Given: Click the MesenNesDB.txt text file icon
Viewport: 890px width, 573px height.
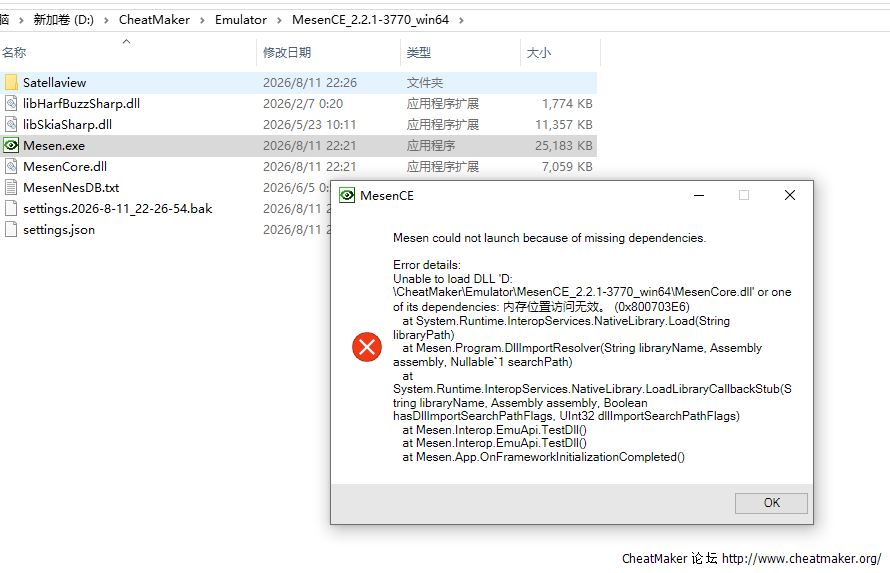Looking at the screenshot, I should pyautogui.click(x=11, y=187).
